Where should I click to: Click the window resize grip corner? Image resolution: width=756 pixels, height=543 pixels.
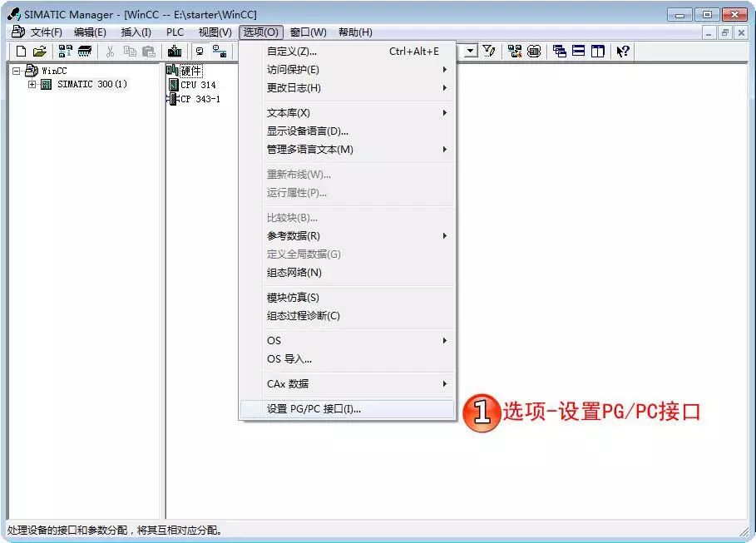[x=744, y=531]
